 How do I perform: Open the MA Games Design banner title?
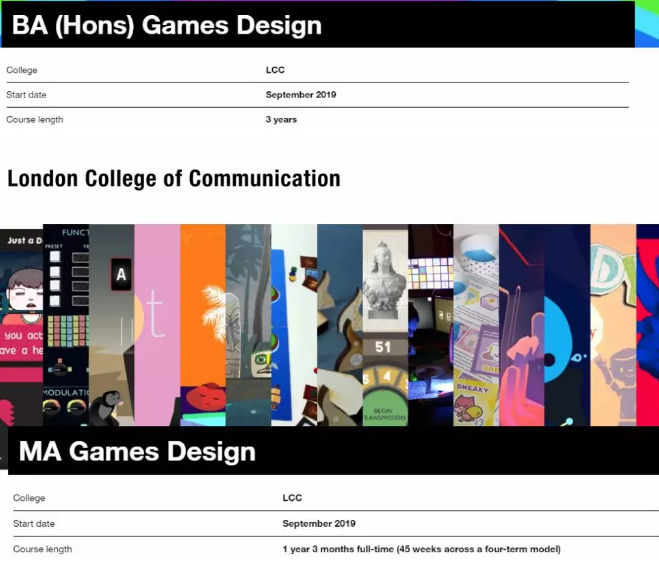point(137,452)
